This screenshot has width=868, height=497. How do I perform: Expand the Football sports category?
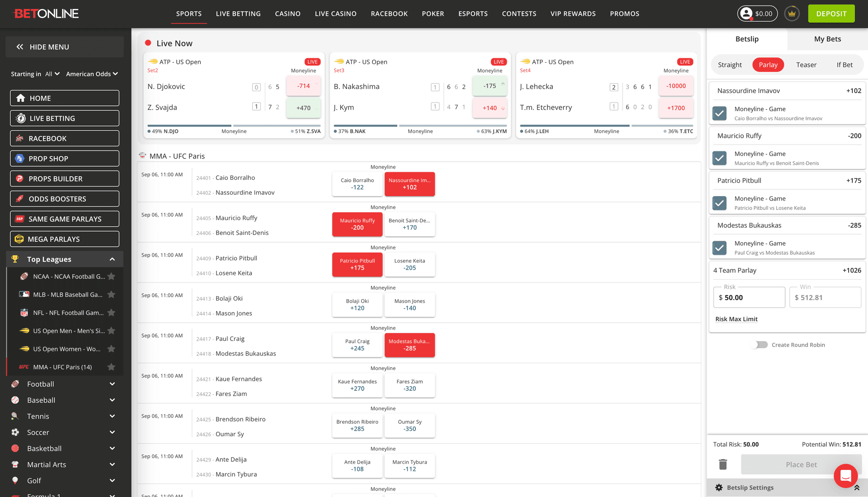[x=112, y=384]
